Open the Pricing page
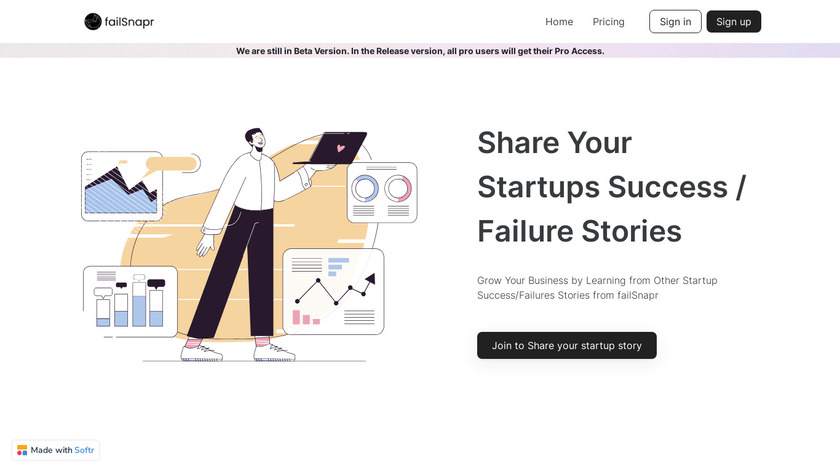840x472 pixels. point(608,21)
